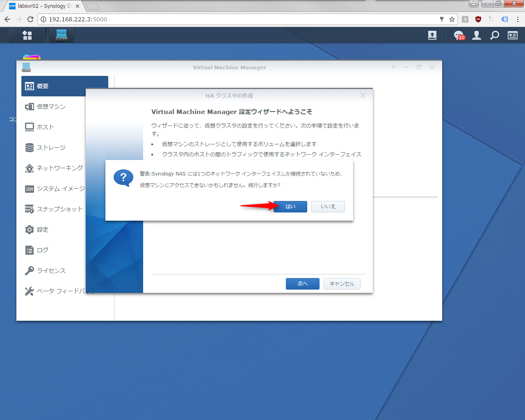Open the user account options icon
The height and width of the screenshot is (420, 525).
477,35
